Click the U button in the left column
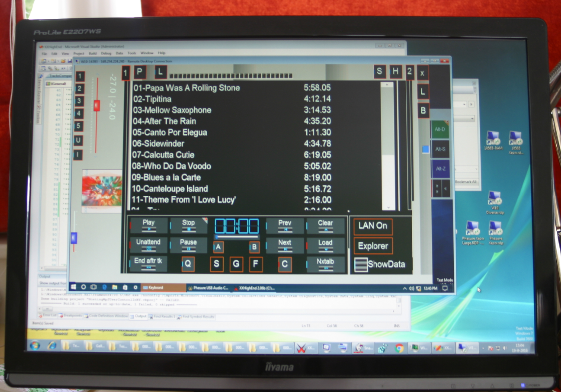Screen dimensions: 561x392 click(78, 140)
